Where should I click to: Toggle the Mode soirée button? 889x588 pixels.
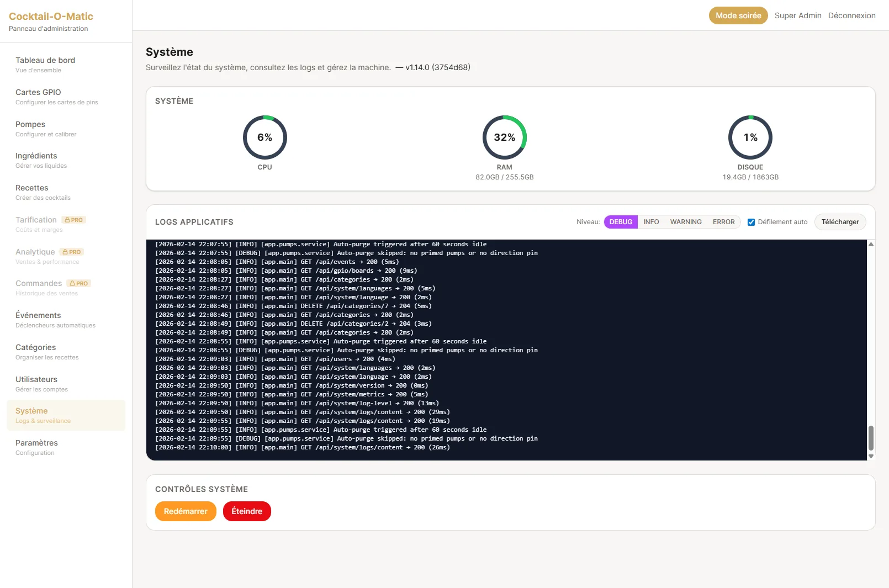(x=738, y=15)
